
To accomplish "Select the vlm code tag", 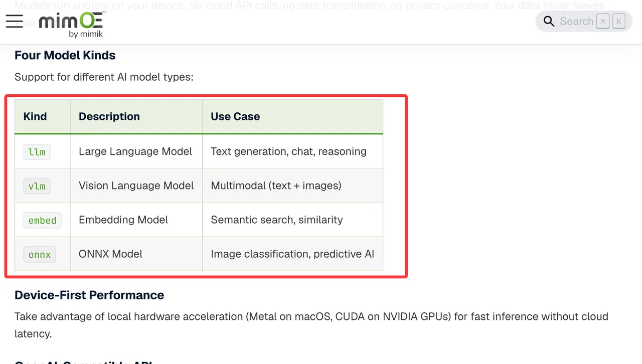I will (x=37, y=186).
